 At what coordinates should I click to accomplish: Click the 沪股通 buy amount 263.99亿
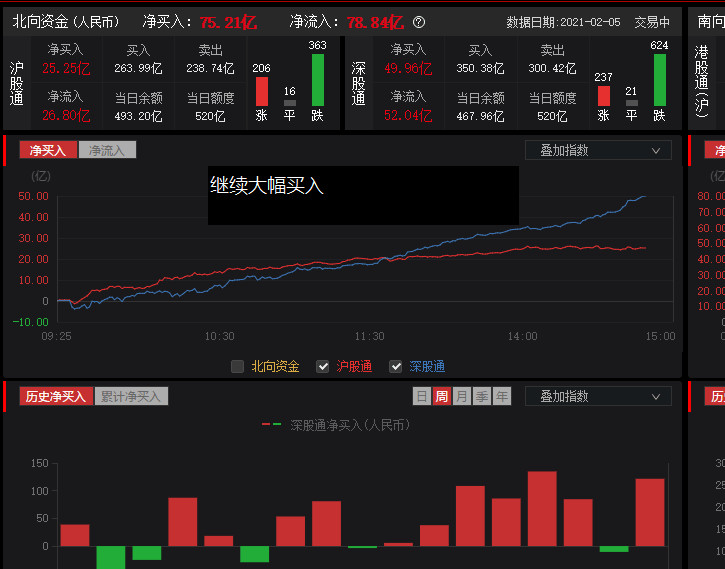point(138,68)
